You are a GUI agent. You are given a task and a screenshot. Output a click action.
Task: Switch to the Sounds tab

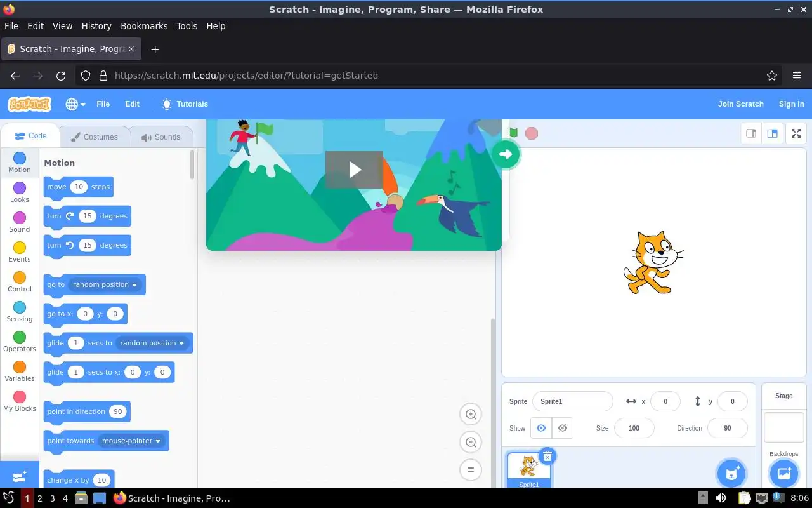(x=160, y=137)
